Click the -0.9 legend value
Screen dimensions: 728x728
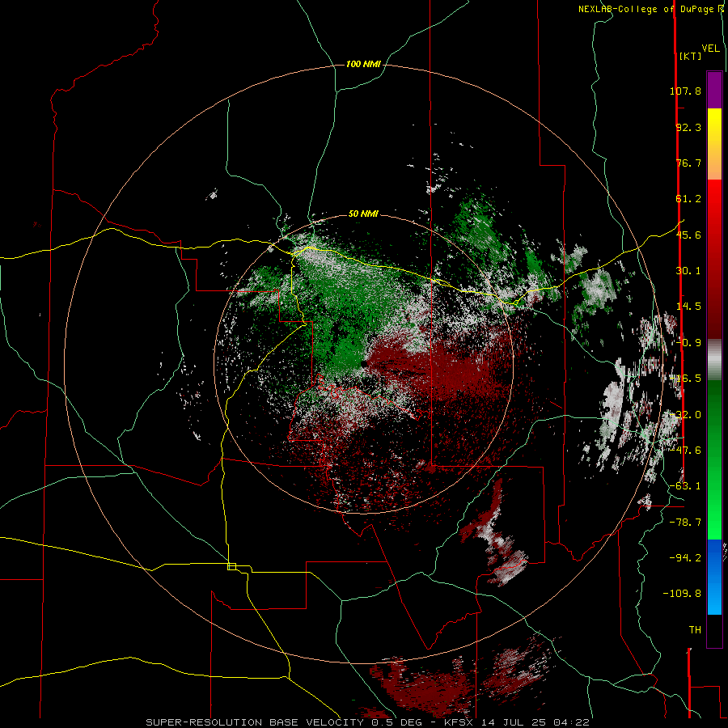tap(688, 343)
